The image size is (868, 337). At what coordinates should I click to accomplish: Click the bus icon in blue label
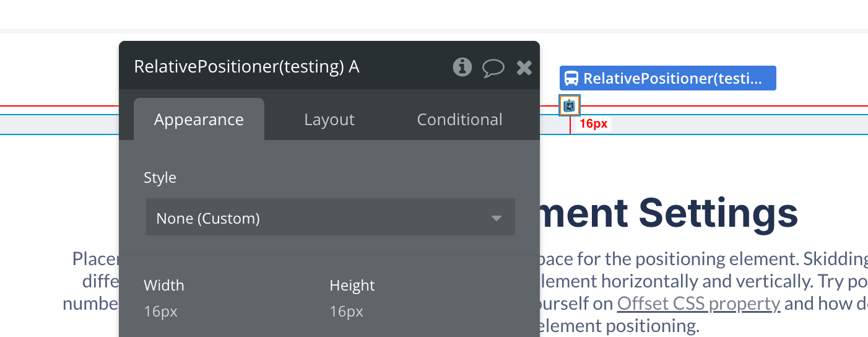571,79
